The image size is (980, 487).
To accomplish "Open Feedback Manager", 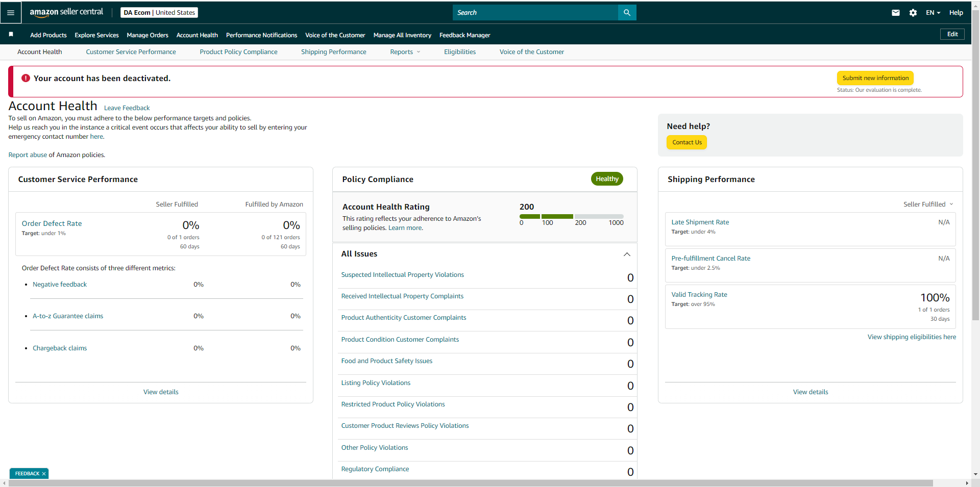I will point(464,35).
